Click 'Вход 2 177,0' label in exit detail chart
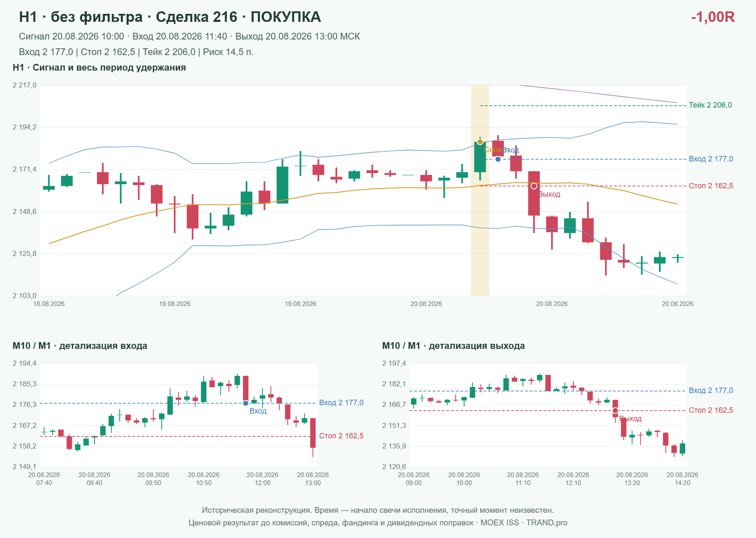 [711, 390]
